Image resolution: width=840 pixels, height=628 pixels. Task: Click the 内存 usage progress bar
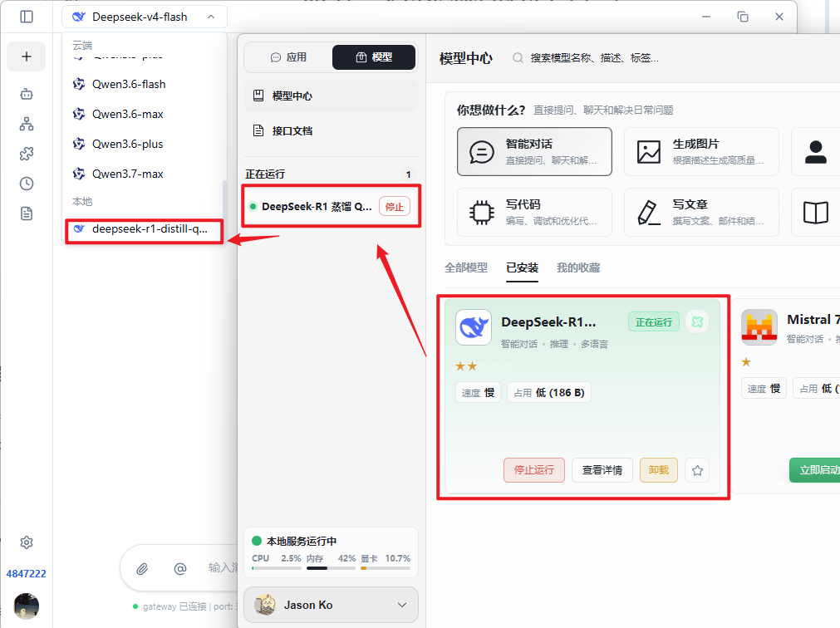331,568
